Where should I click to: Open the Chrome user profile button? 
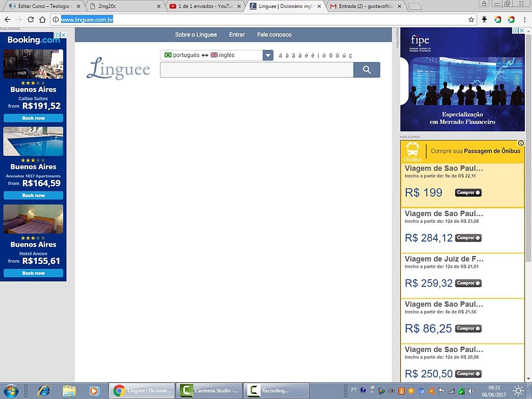(x=484, y=3)
